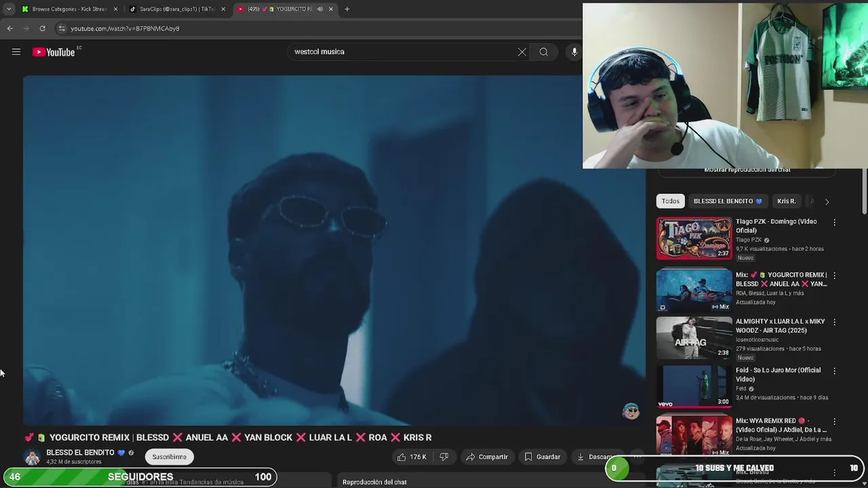Select the Todos filter chip
This screenshot has width=868, height=488.
tap(671, 201)
